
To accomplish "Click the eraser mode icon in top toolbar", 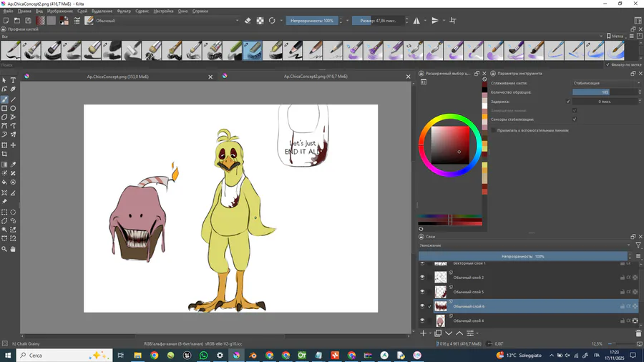I will (x=248, y=21).
